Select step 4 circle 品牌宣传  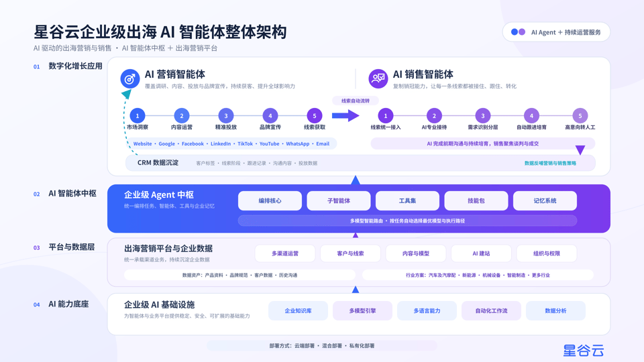(x=270, y=116)
